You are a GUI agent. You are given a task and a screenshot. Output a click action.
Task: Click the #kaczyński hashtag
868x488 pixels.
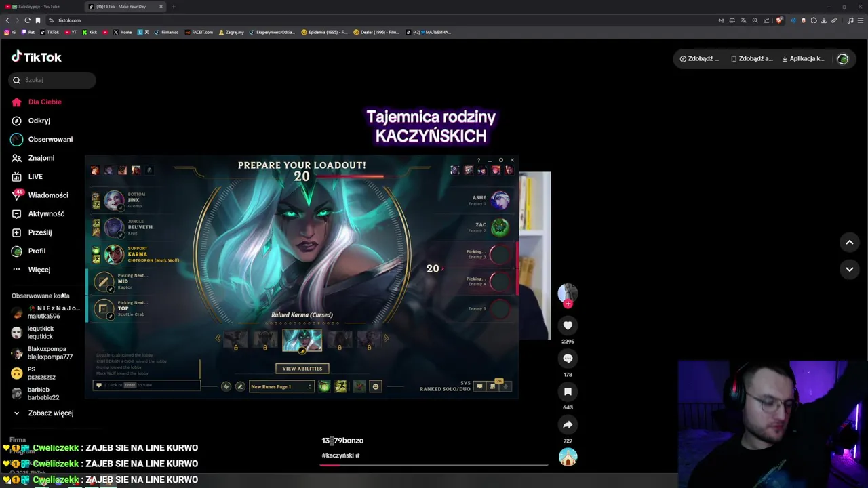[x=338, y=455]
